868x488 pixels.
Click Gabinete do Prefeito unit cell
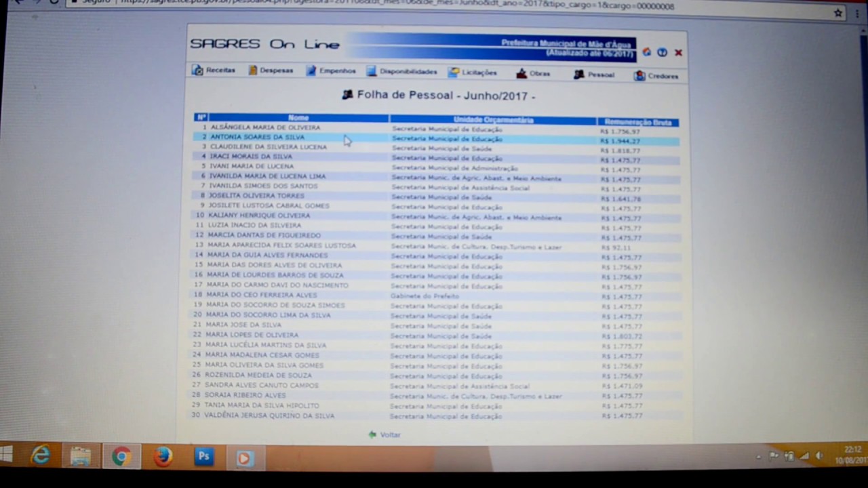pyautogui.click(x=425, y=296)
